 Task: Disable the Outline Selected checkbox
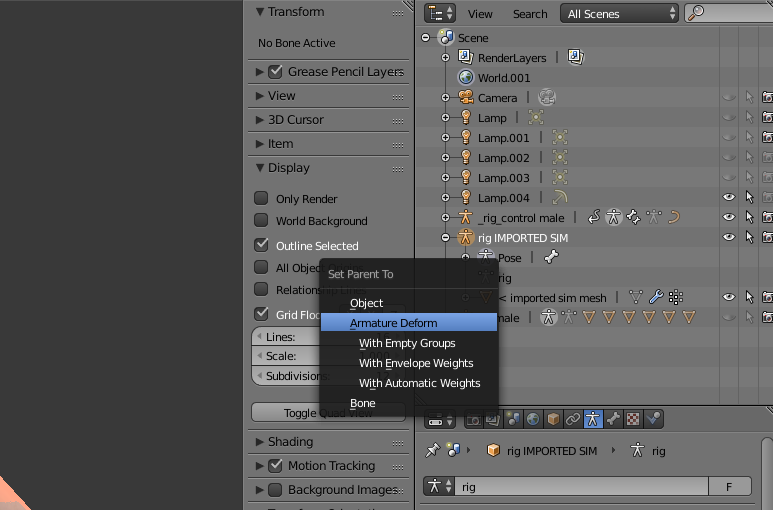(261, 245)
